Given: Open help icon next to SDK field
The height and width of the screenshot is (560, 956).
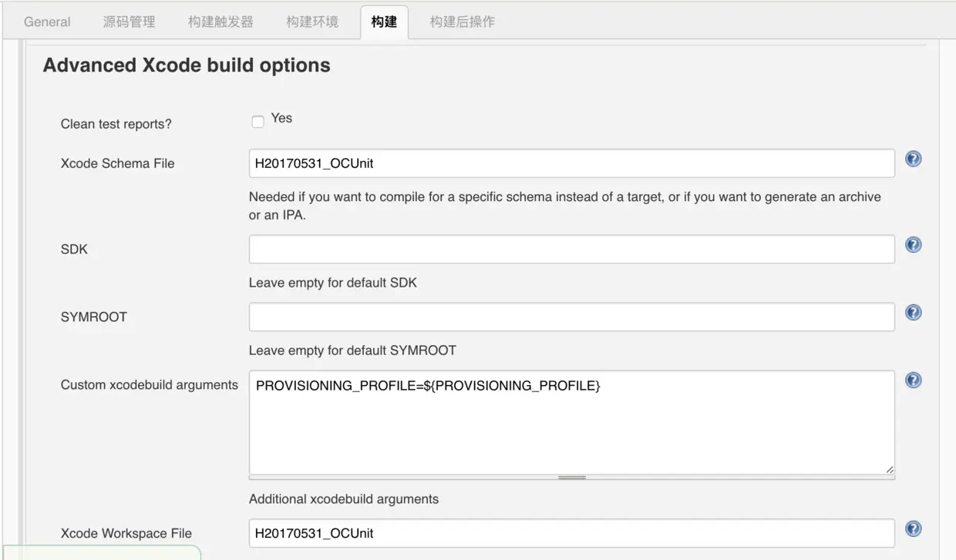Looking at the screenshot, I should click(913, 245).
